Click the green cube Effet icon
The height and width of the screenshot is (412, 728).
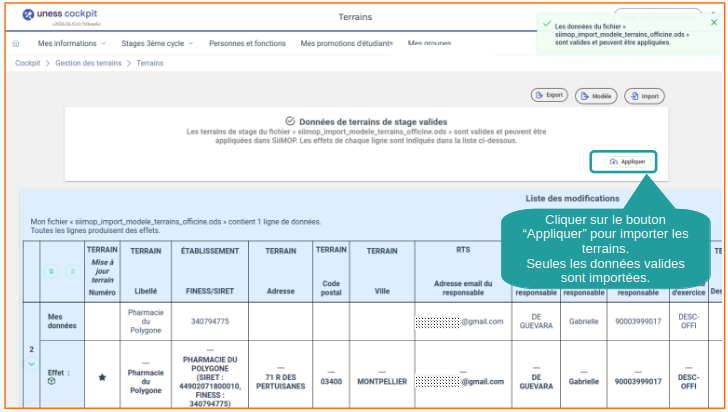(x=52, y=381)
